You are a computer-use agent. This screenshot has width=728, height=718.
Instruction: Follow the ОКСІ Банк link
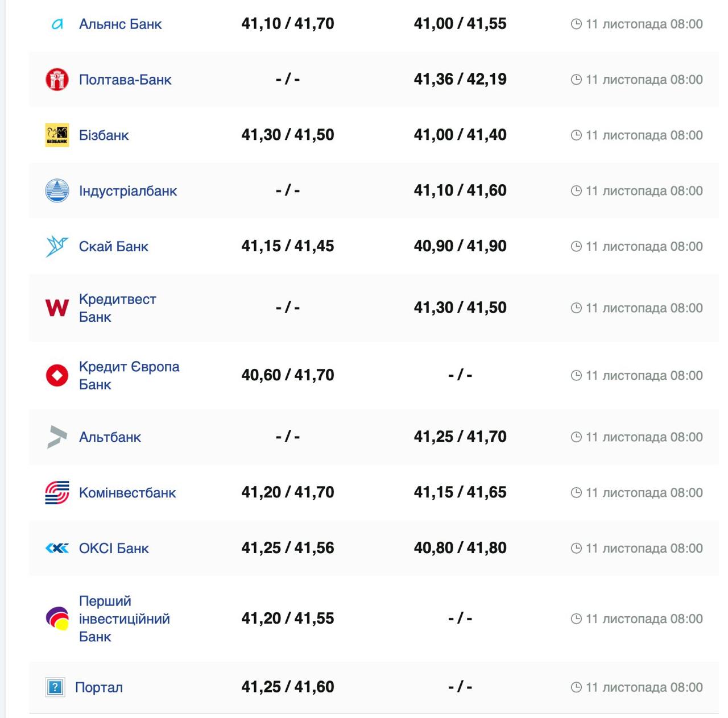[114, 549]
